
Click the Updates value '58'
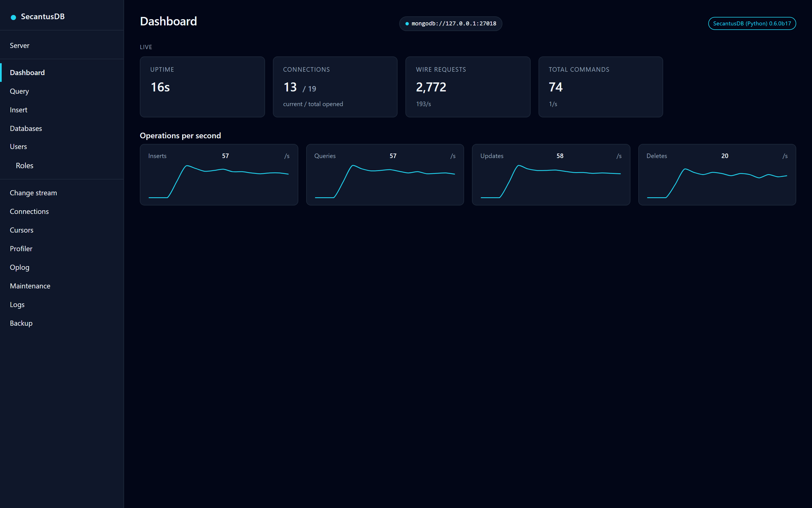[x=560, y=156]
